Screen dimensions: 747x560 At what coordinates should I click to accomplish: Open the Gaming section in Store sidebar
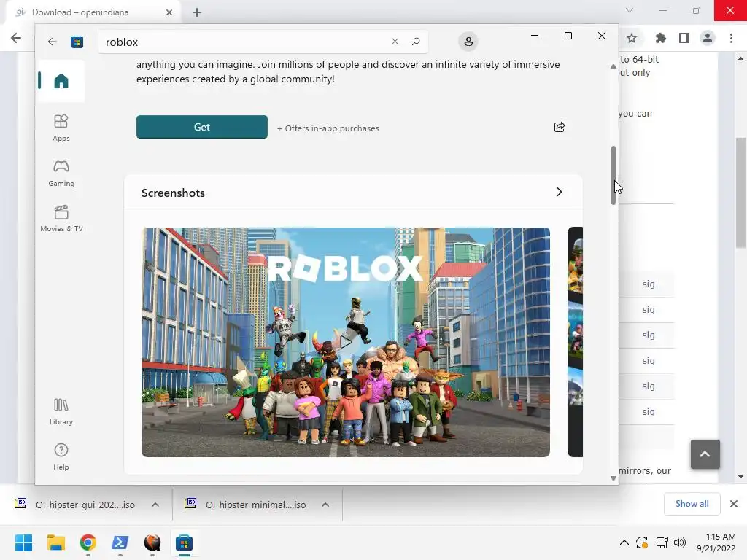click(x=61, y=173)
